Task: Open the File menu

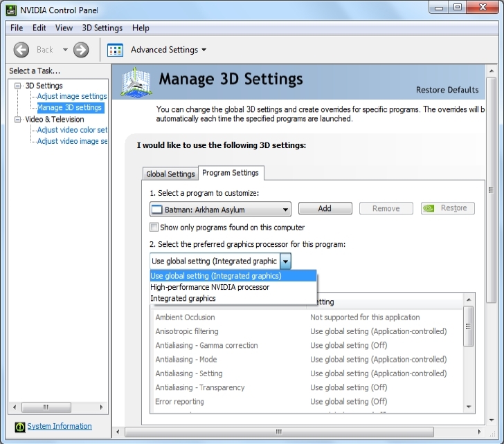Action: tap(17, 28)
